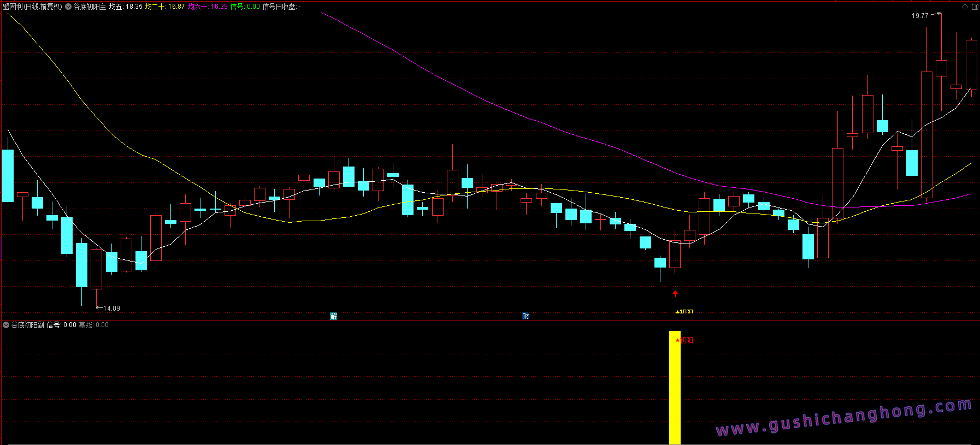The width and height of the screenshot is (980, 445).
Task: Click the 财 event marker on the timeline
Action: click(x=526, y=316)
